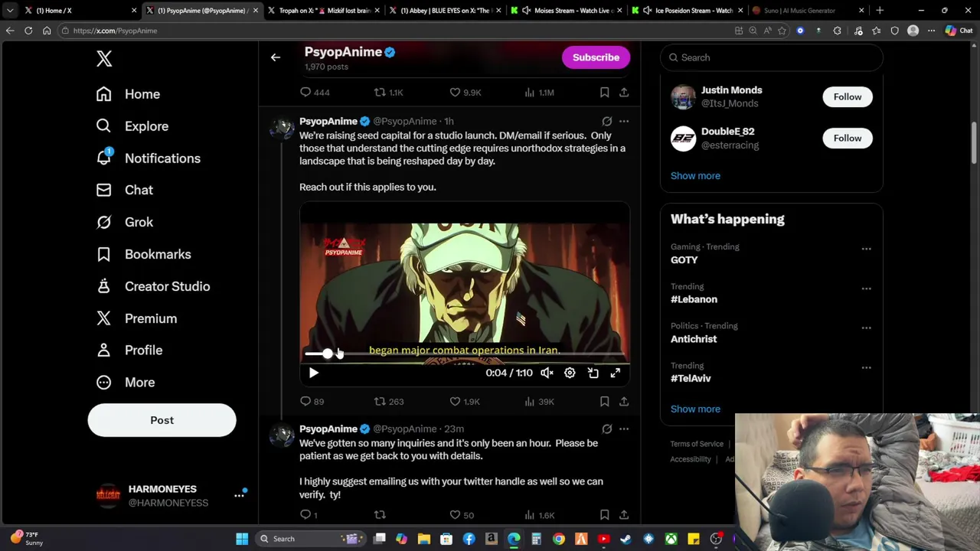The image size is (980, 551).
Task: Expand the More menu in sidebar
Action: click(x=126, y=382)
